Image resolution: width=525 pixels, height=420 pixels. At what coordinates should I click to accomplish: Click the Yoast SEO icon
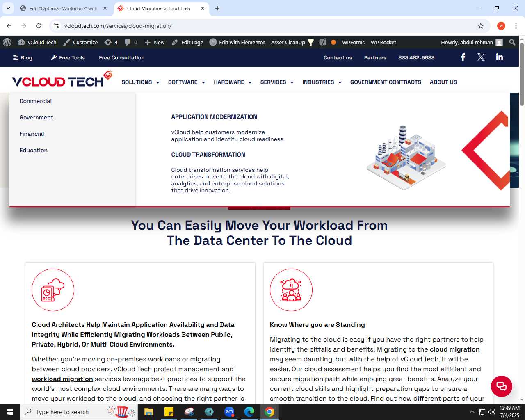[323, 42]
